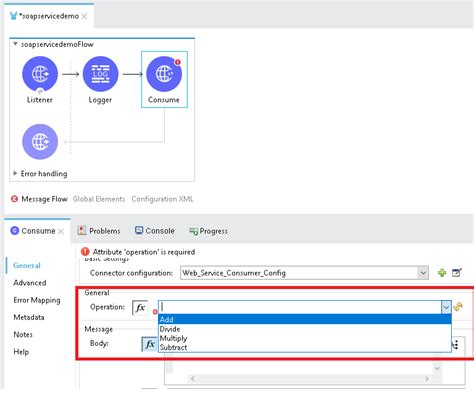Toggle the fx expression button for Operation

click(140, 308)
